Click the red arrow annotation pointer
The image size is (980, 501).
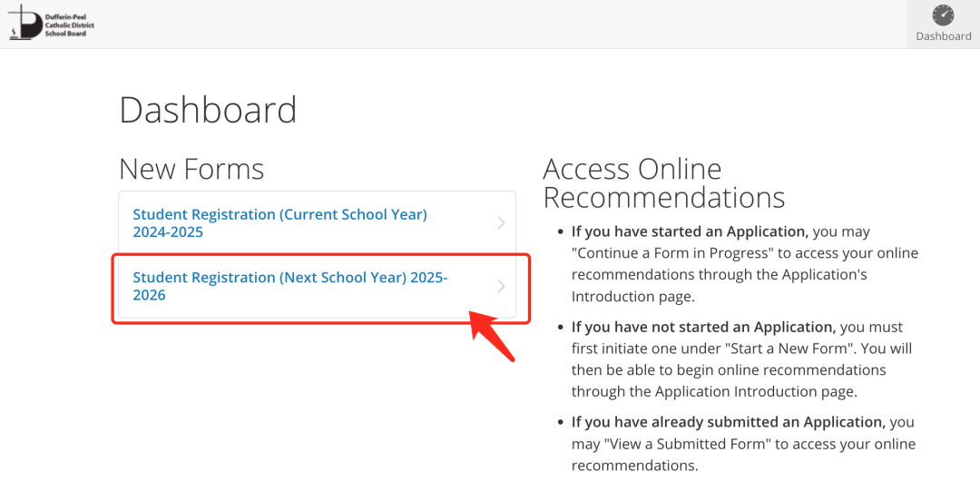491,335
